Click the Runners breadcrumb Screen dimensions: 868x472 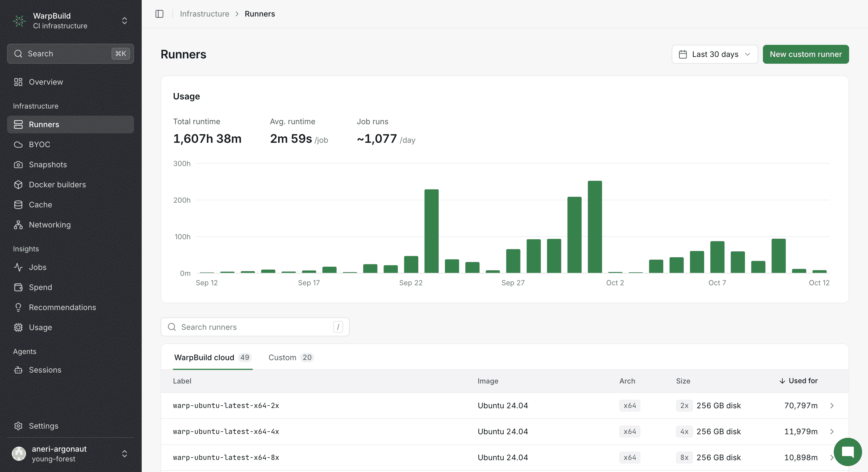[260, 14]
